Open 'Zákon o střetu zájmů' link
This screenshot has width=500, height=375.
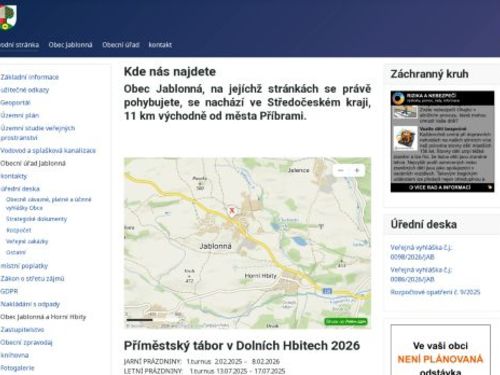pyautogui.click(x=32, y=278)
